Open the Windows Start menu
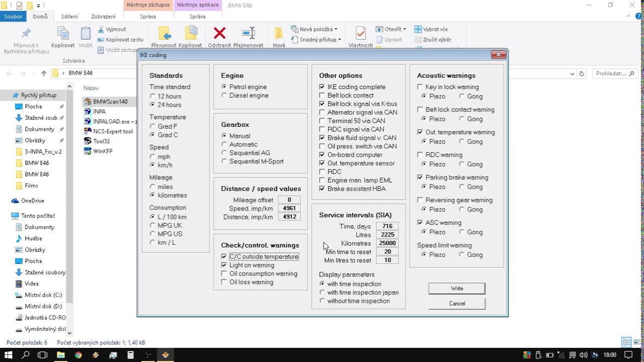644x362 pixels. (9, 355)
